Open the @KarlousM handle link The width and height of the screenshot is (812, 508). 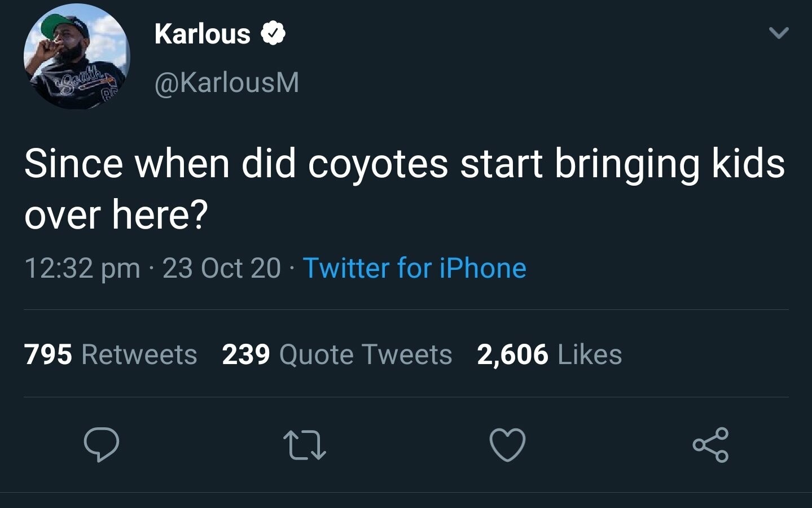pos(226,83)
